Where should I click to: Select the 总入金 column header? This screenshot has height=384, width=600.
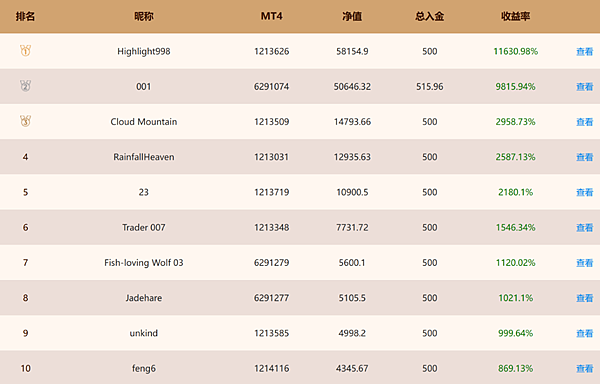pyautogui.click(x=429, y=16)
